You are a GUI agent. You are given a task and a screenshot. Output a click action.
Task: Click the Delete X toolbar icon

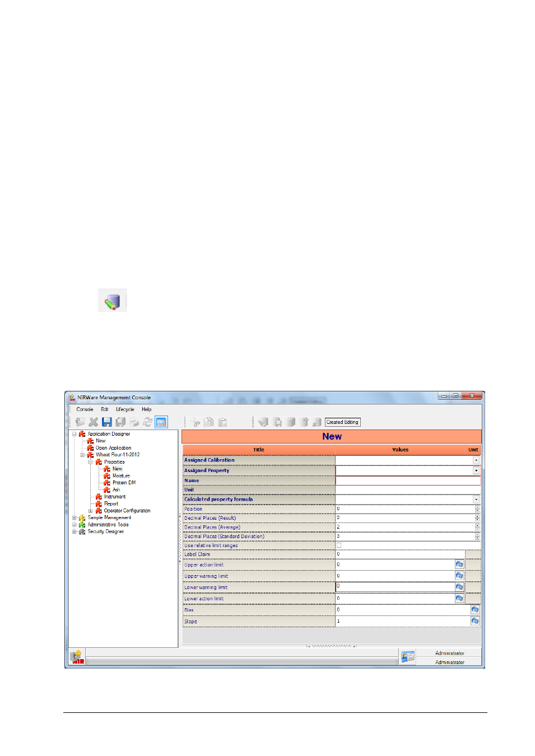click(x=94, y=422)
